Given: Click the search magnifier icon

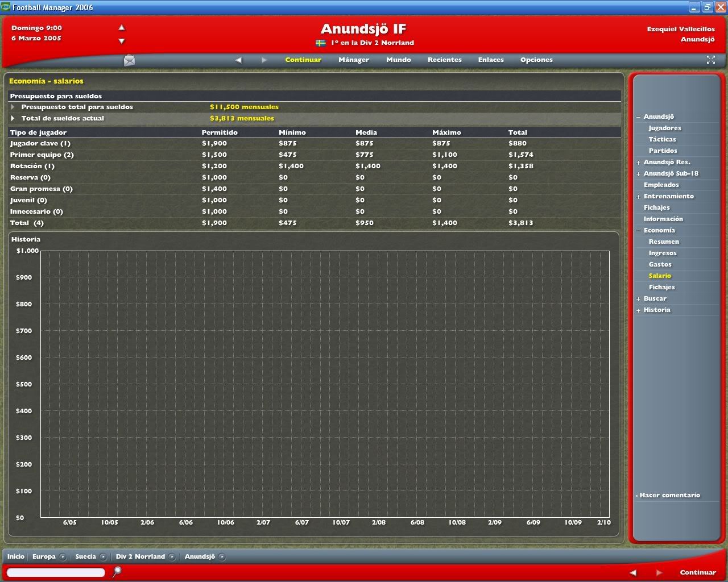Looking at the screenshot, I should 117,572.
